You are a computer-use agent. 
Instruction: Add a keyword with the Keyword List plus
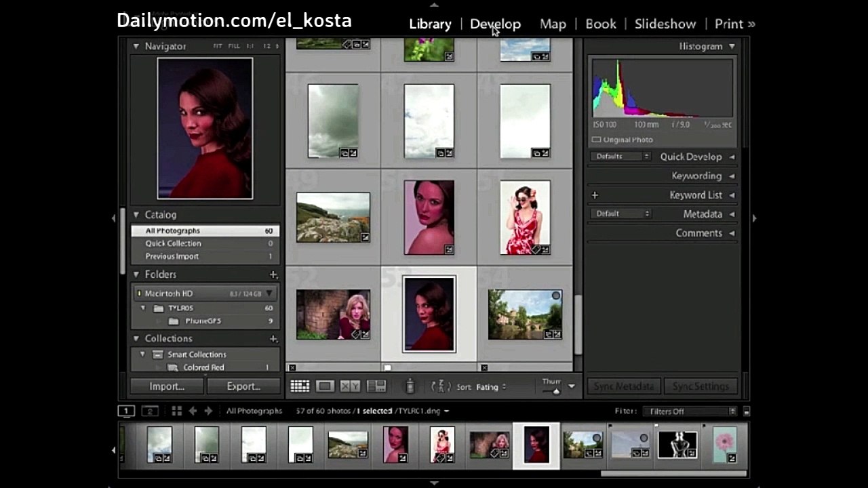tap(595, 195)
